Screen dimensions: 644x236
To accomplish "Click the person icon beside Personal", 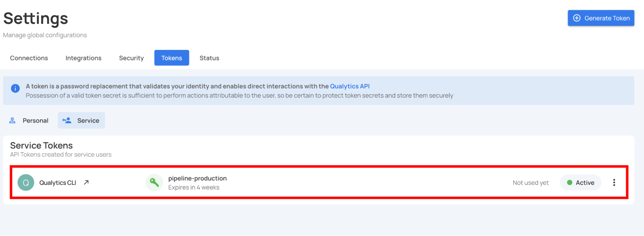I will (12, 121).
